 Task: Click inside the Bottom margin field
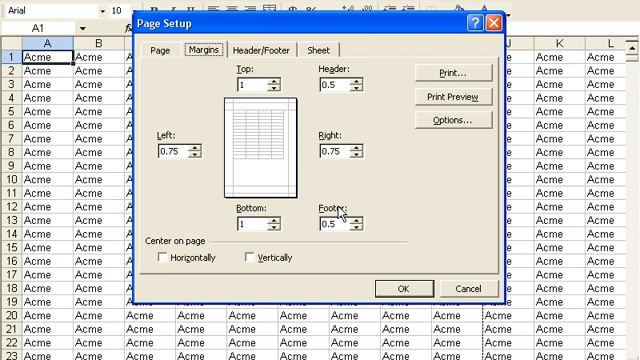253,224
